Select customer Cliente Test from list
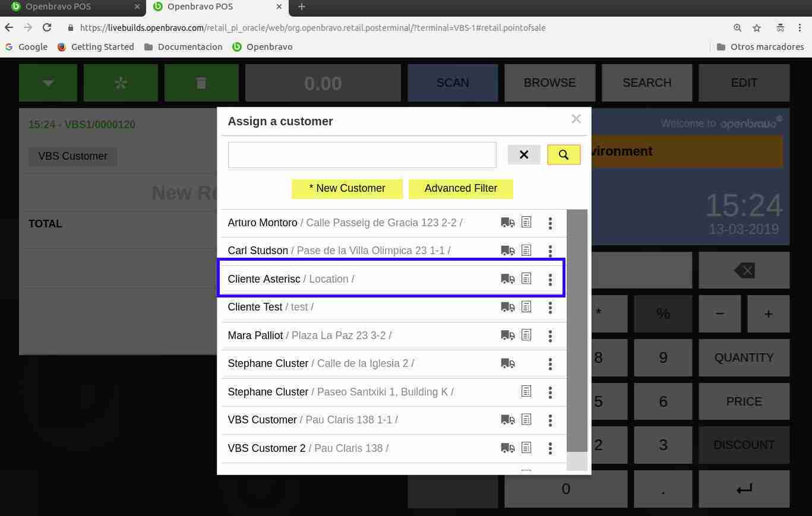812x516 pixels. coord(255,307)
